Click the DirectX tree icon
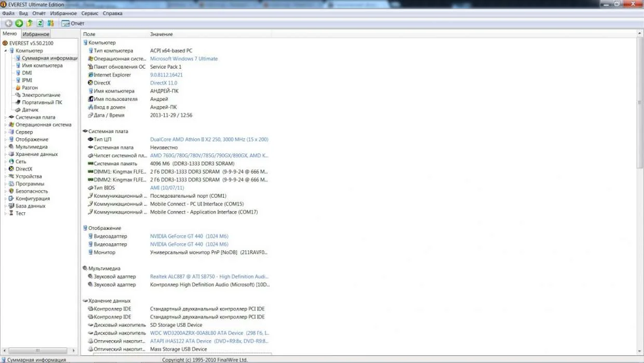This screenshot has width=644, height=363. tap(11, 169)
